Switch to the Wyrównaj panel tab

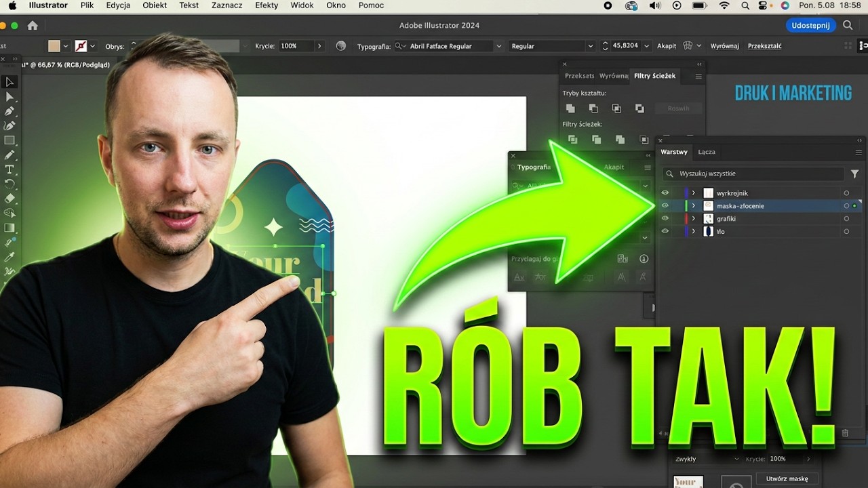click(614, 76)
